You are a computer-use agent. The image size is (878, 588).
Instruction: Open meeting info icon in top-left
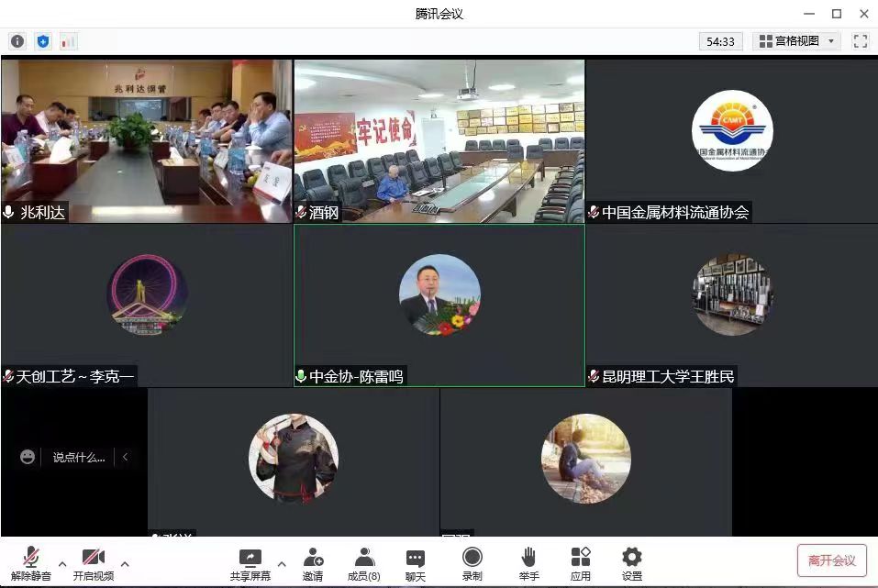[x=17, y=41]
